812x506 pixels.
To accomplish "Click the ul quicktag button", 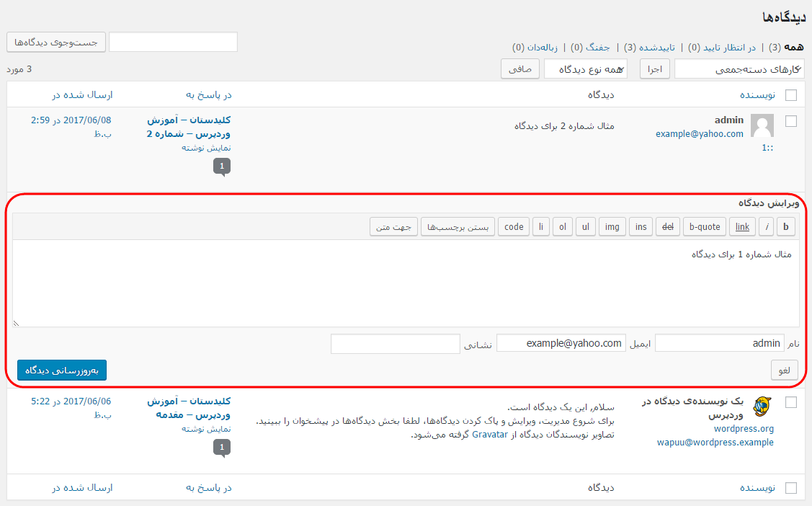I will coord(585,227).
